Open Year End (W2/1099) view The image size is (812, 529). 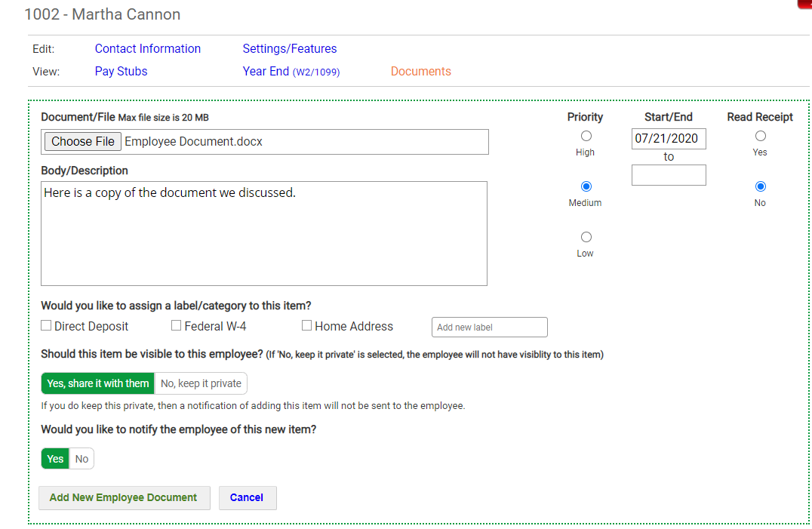tap(291, 72)
